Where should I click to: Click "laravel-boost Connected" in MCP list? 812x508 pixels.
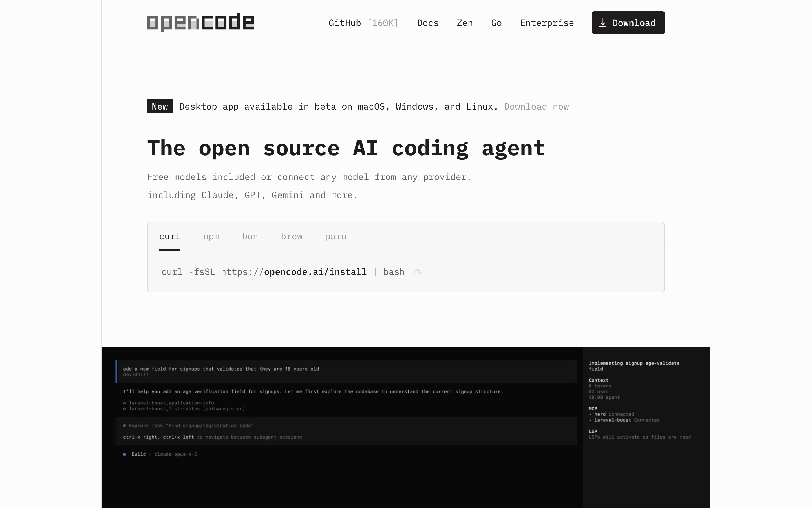click(625, 420)
